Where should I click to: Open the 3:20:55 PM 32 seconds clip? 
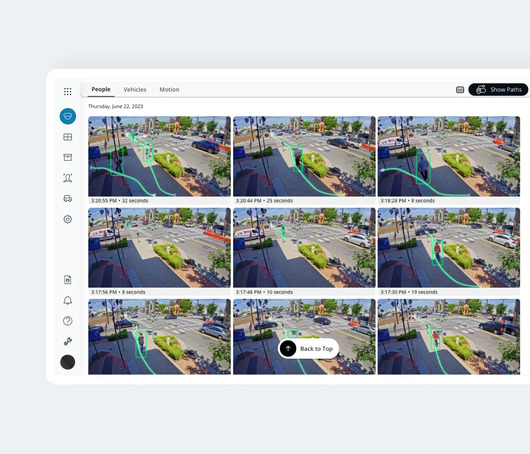(160, 160)
